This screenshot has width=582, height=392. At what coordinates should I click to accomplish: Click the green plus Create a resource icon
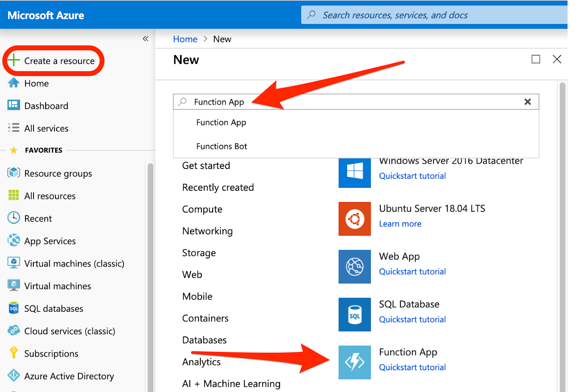pyautogui.click(x=14, y=60)
